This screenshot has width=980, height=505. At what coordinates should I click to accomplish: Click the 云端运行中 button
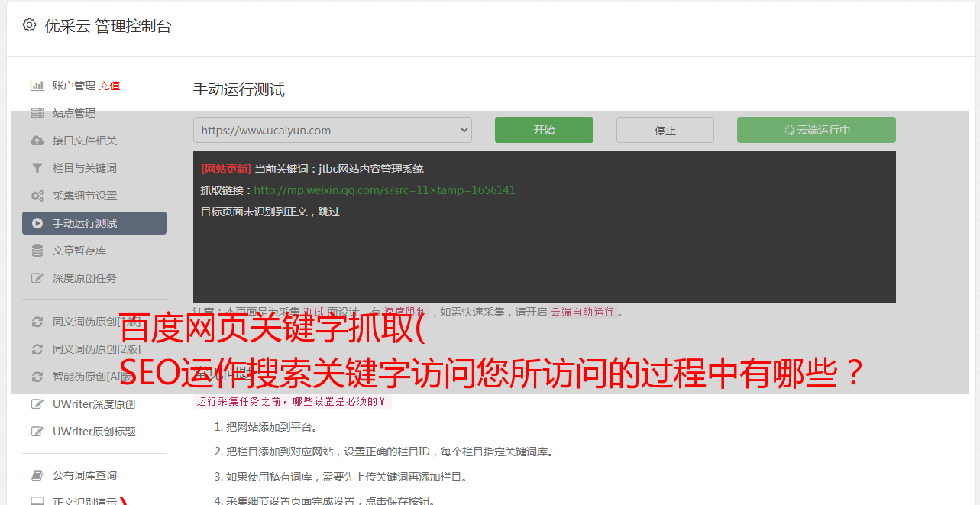pos(817,130)
